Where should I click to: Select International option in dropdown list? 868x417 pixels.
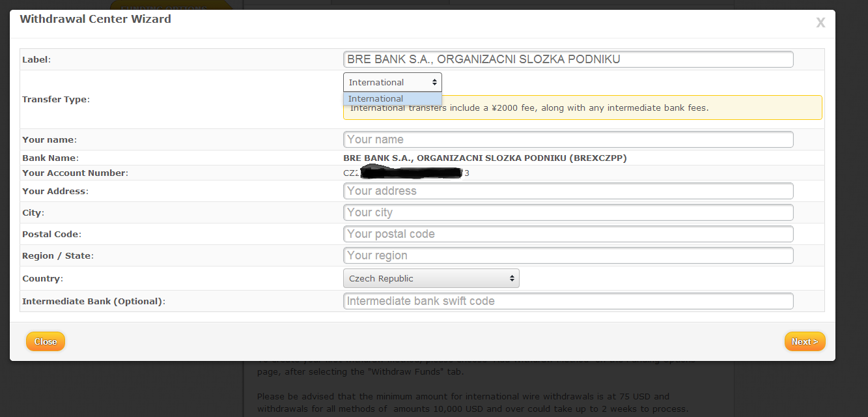[393, 99]
